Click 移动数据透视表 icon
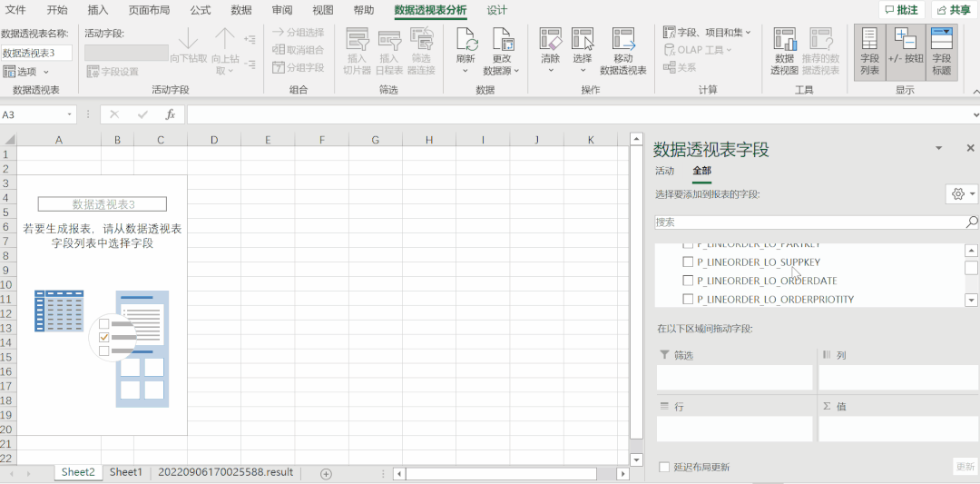The width and height of the screenshot is (980, 484). click(623, 39)
